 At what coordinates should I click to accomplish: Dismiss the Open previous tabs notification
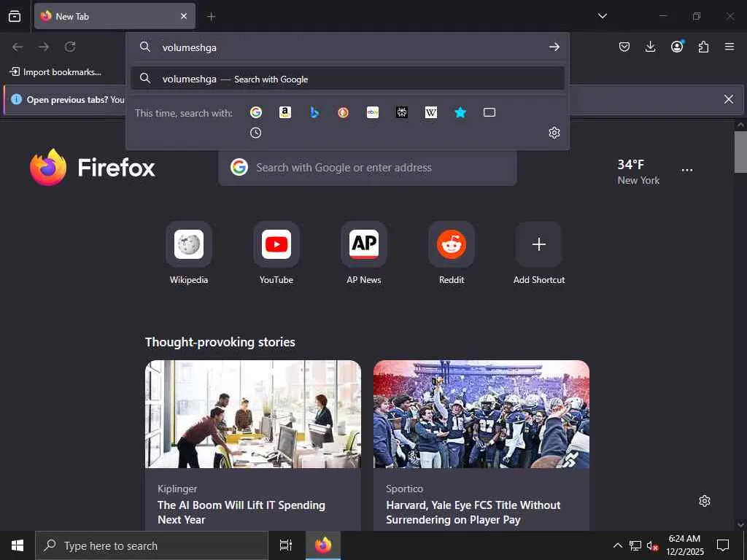[729, 99]
